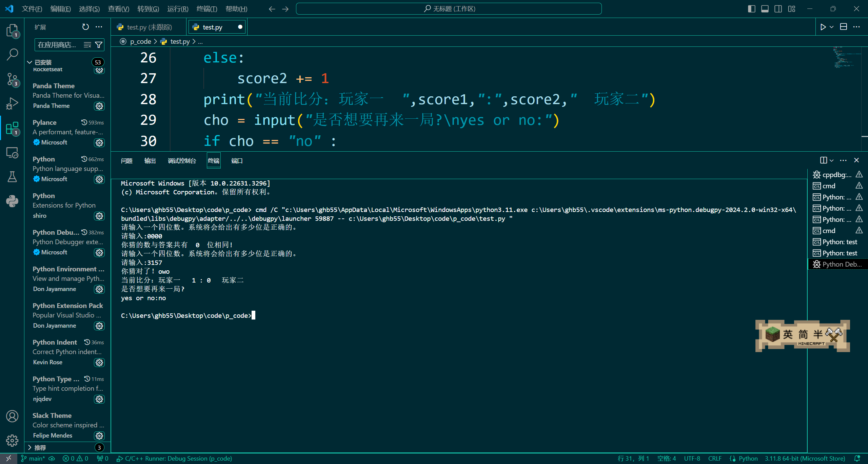Click the filter extensions funnel icon

pyautogui.click(x=99, y=45)
